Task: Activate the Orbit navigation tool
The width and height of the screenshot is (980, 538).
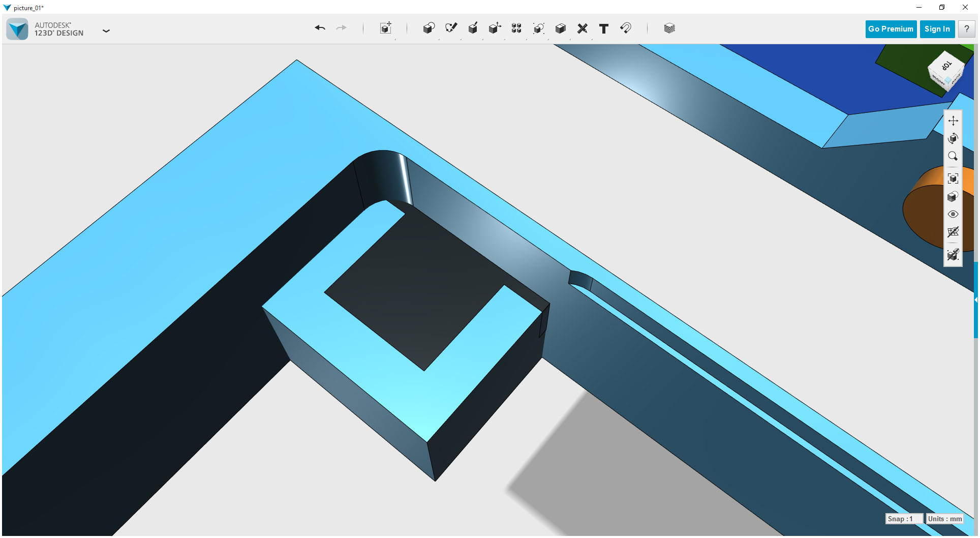Action: (x=953, y=138)
